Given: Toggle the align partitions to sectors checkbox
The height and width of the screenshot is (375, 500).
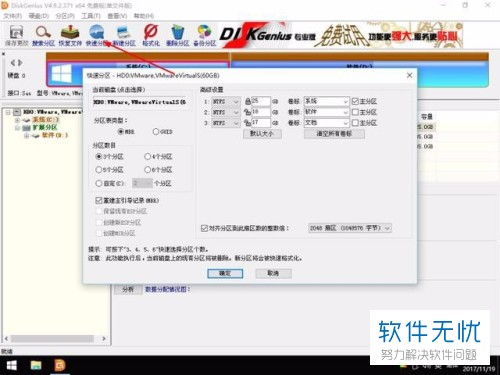Looking at the screenshot, I should click(x=204, y=228).
